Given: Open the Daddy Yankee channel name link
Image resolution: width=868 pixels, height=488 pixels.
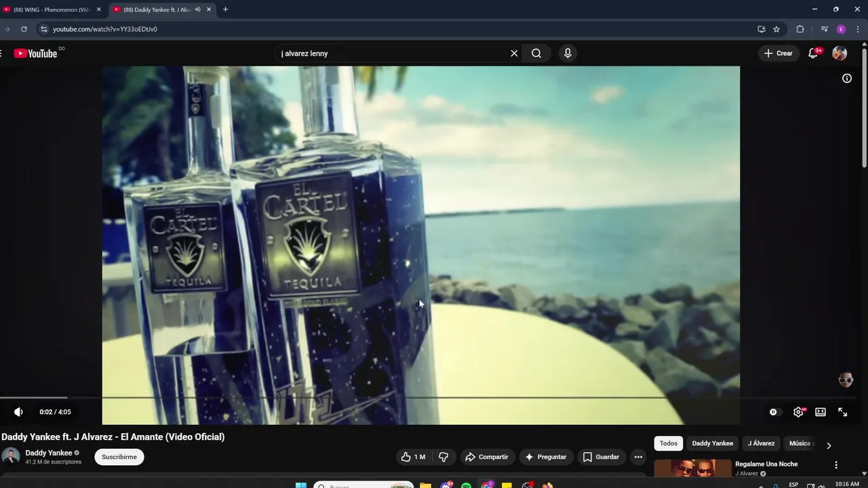Looking at the screenshot, I should (x=49, y=453).
